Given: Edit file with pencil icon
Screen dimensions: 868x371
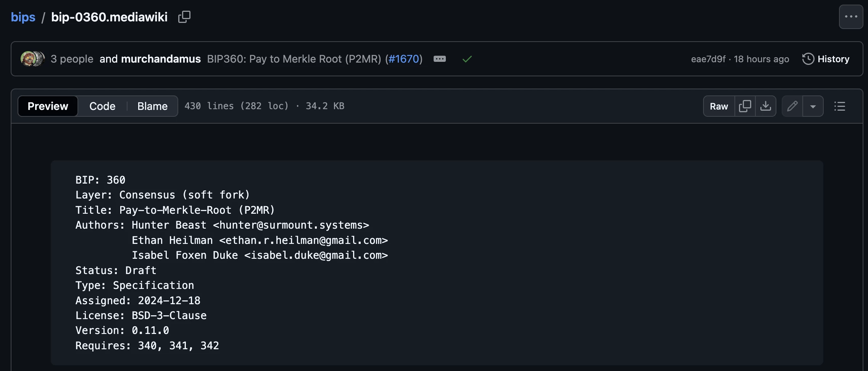Looking at the screenshot, I should [792, 106].
